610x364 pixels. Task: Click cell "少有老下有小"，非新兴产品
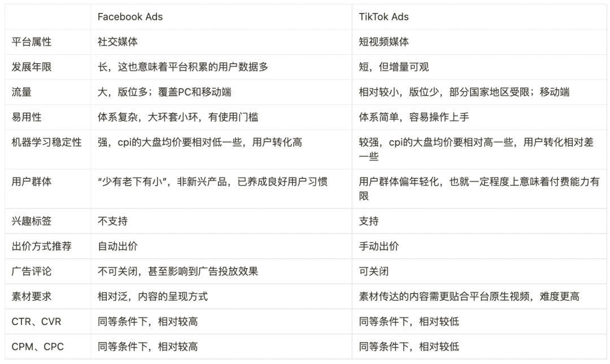(x=212, y=182)
